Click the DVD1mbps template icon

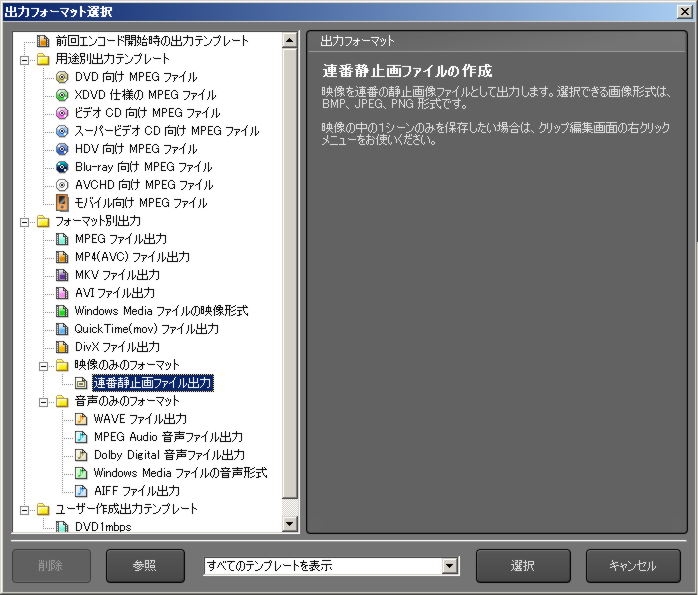[62, 527]
